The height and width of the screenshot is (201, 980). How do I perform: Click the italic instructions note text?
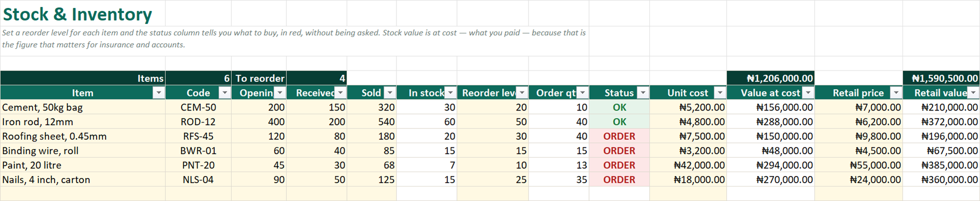click(294, 38)
